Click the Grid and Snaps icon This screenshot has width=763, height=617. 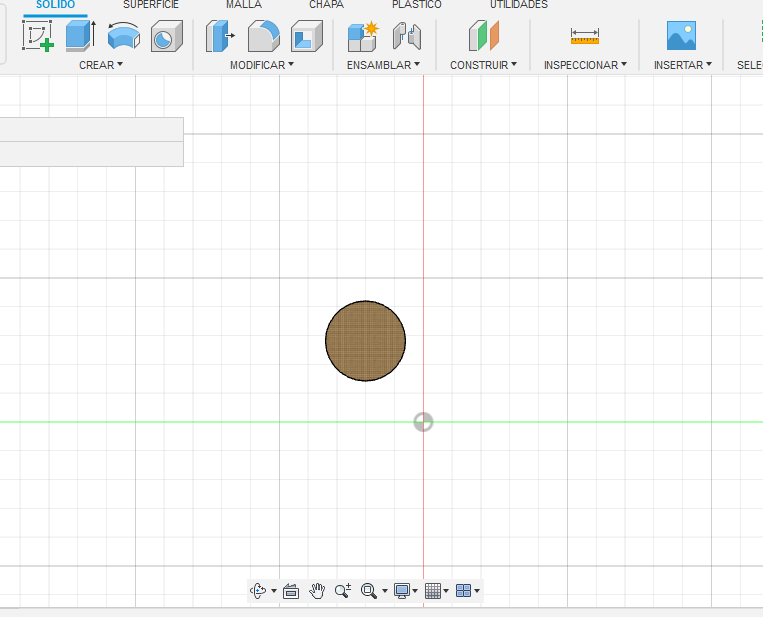(433, 591)
